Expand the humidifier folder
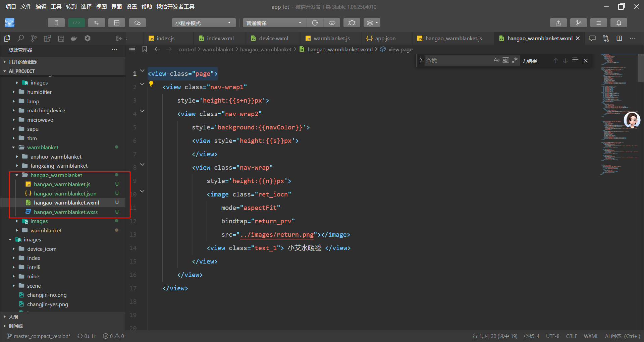 click(x=39, y=92)
